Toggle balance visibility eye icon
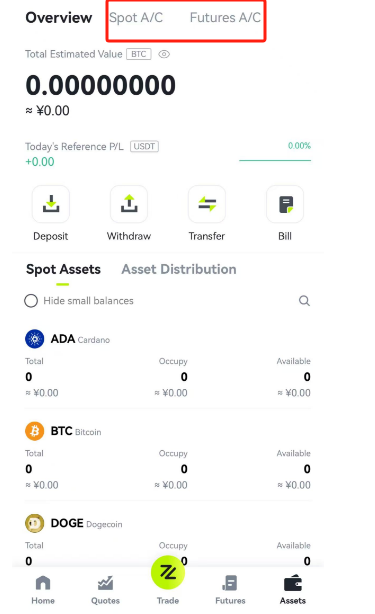The height and width of the screenshot is (614, 375). [x=164, y=54]
